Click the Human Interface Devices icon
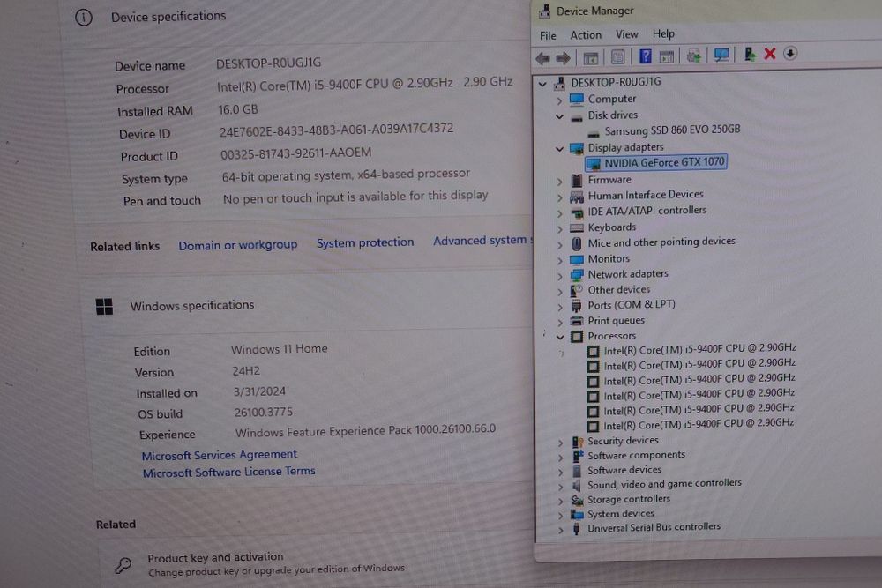This screenshot has height=588, width=882. coord(577,197)
